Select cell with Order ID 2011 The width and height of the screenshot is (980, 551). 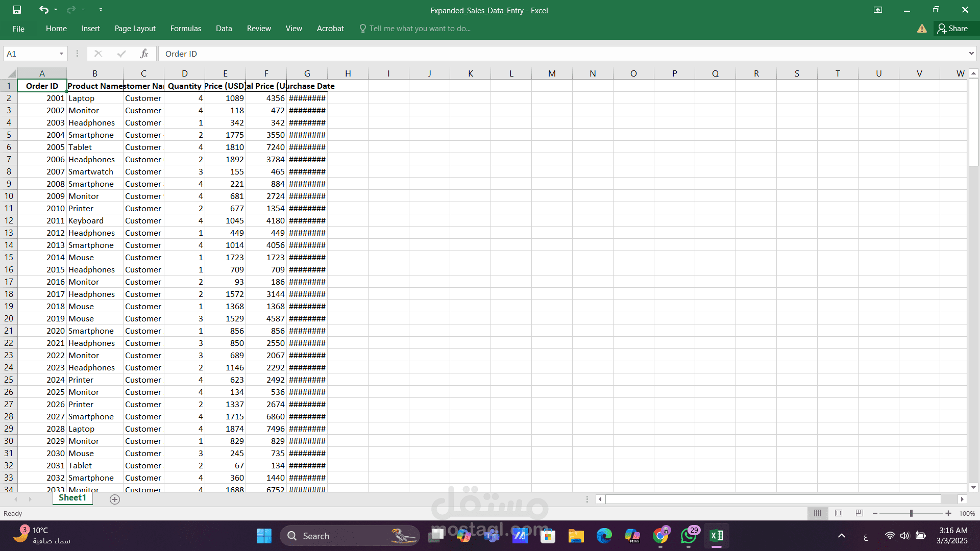[42, 220]
